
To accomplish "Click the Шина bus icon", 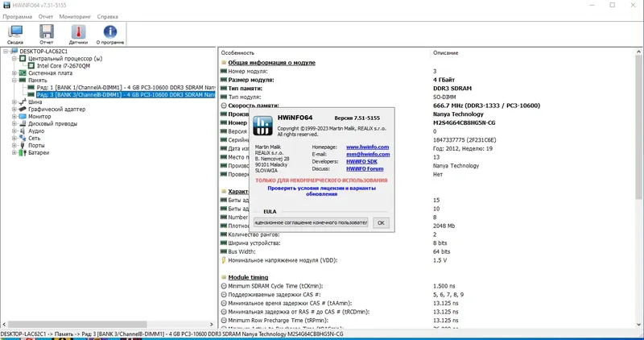I will (23, 102).
